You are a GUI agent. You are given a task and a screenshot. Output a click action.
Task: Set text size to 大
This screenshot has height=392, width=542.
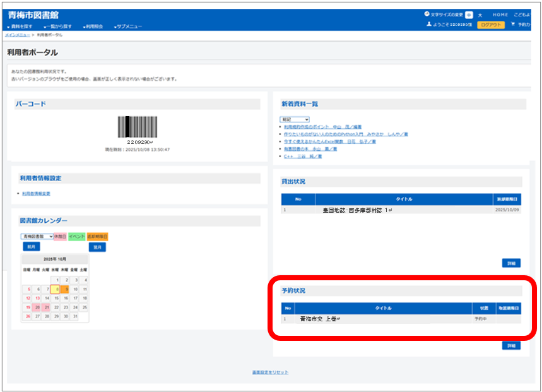click(x=480, y=15)
